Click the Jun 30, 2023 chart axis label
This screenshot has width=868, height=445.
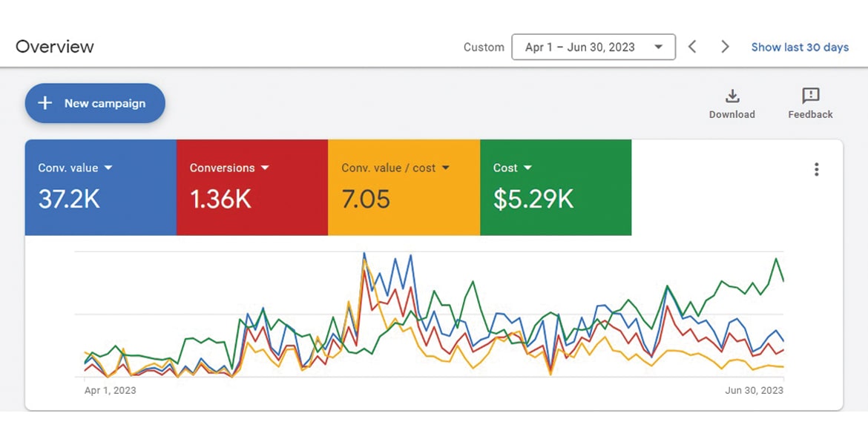coord(754,390)
